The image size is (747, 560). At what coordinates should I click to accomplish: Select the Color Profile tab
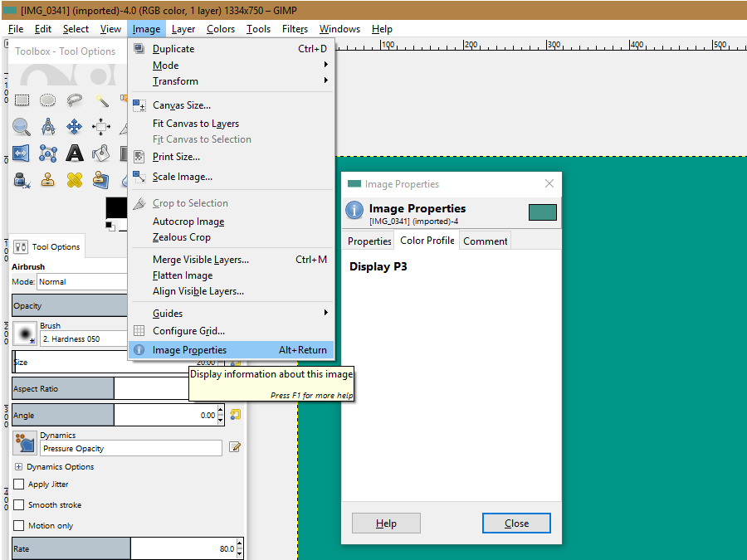point(427,240)
